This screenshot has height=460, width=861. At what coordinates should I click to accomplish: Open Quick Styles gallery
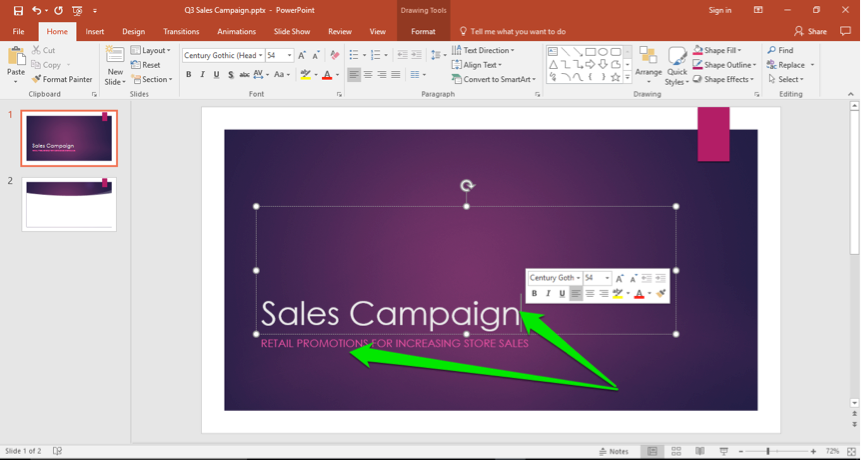[677, 65]
